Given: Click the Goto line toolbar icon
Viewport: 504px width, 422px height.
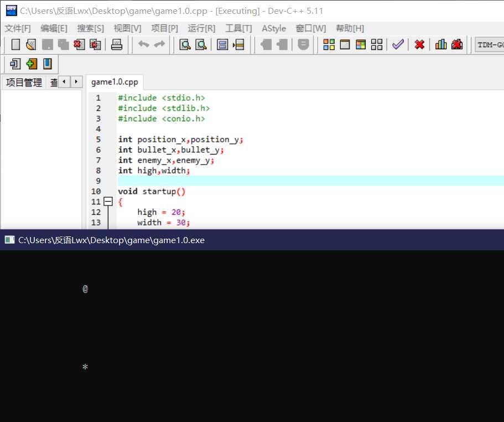Looking at the screenshot, I should click(x=238, y=44).
